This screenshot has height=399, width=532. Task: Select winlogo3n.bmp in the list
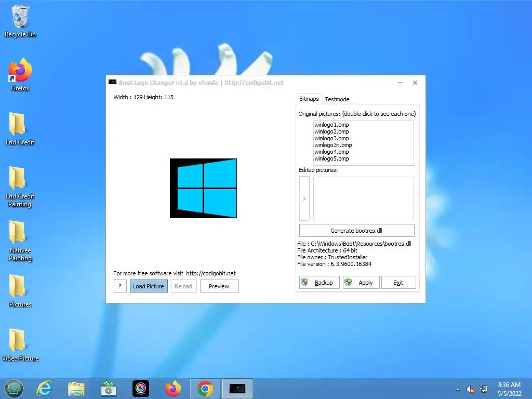[x=333, y=145]
